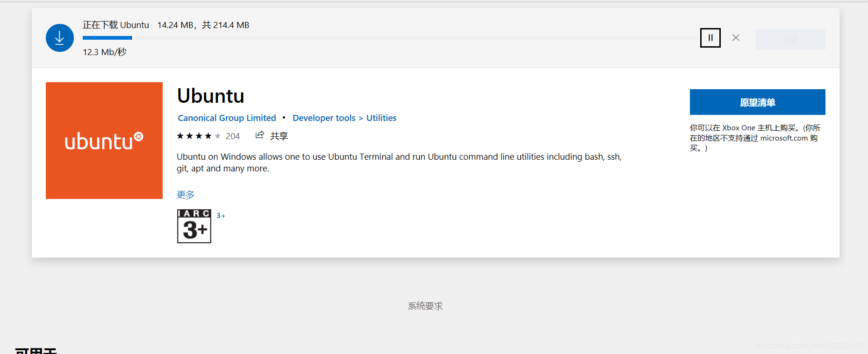Image resolution: width=868 pixels, height=354 pixels.
Task: Open the 3+ age rating link
Action: click(x=221, y=216)
